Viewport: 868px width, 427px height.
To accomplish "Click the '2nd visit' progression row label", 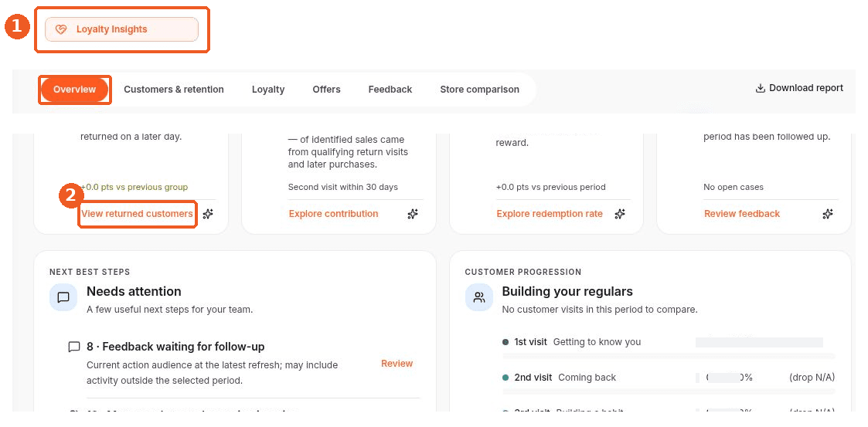I will point(533,378).
